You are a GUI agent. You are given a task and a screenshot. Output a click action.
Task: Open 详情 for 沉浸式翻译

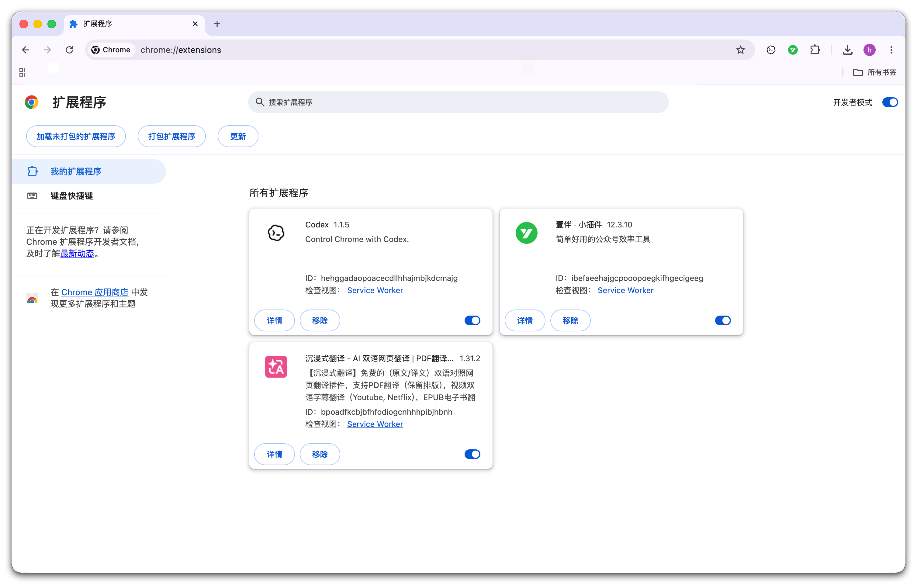(x=274, y=454)
